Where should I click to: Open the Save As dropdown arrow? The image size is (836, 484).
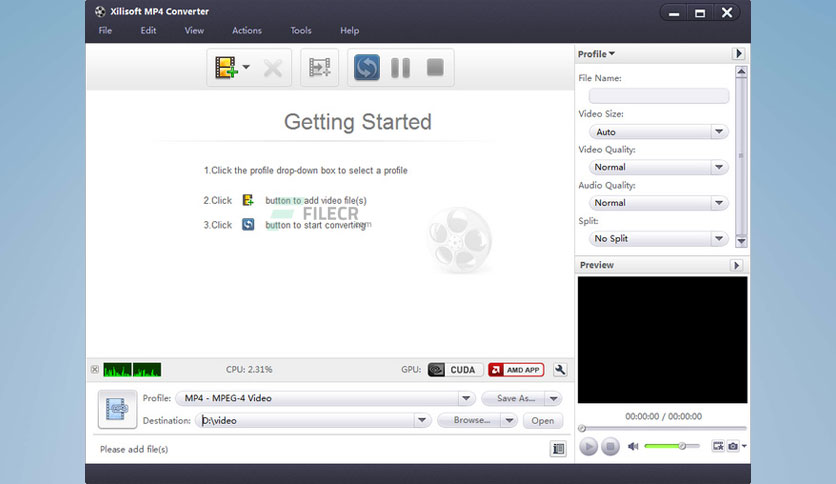tap(553, 398)
